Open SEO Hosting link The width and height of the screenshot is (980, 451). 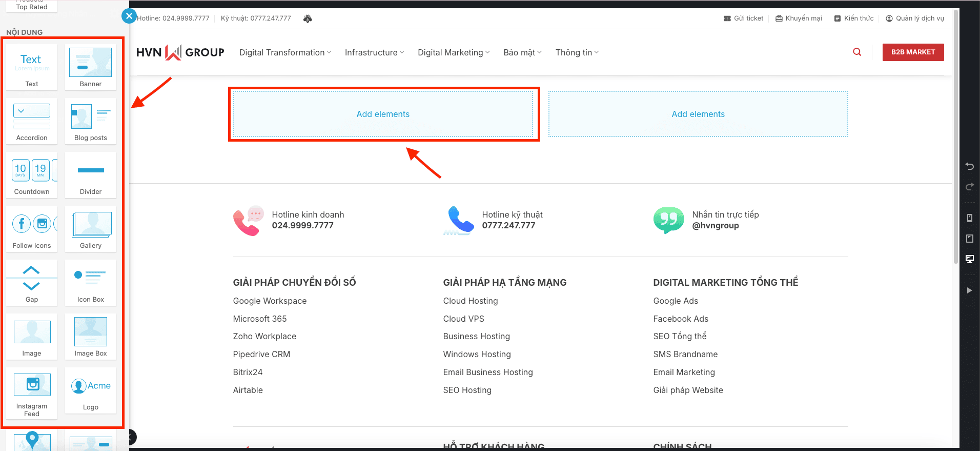point(467,390)
